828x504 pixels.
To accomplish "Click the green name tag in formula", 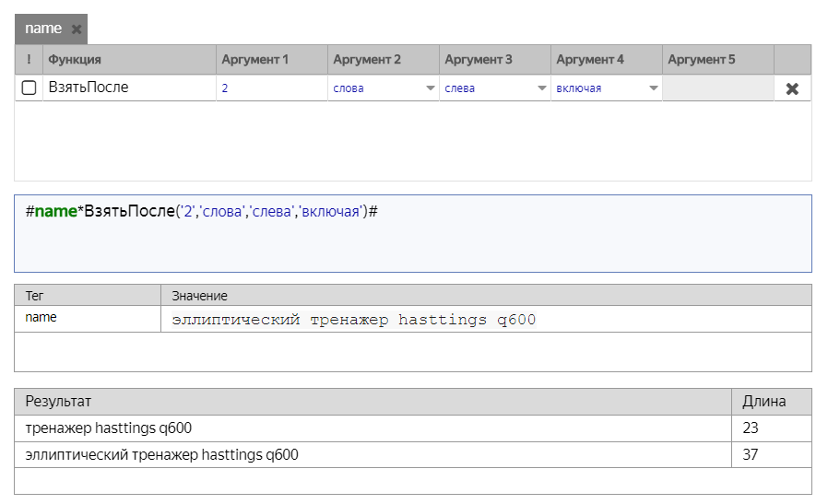I will click(x=55, y=212).
